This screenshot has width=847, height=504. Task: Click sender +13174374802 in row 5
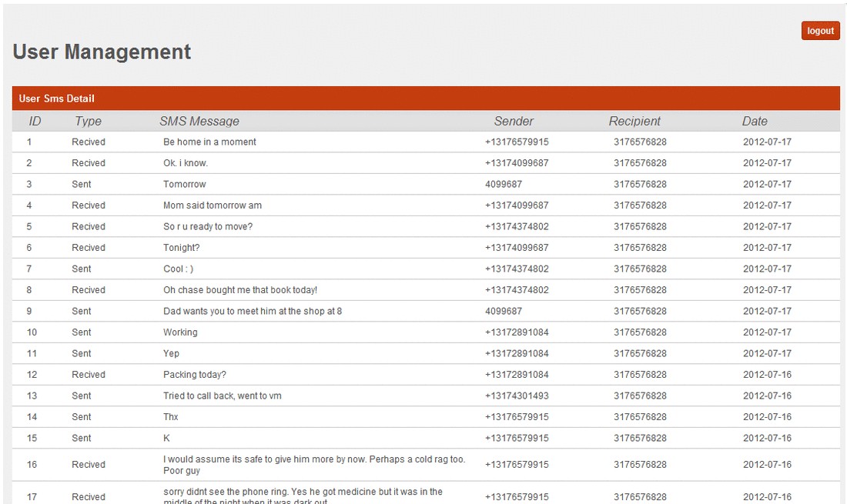517,227
